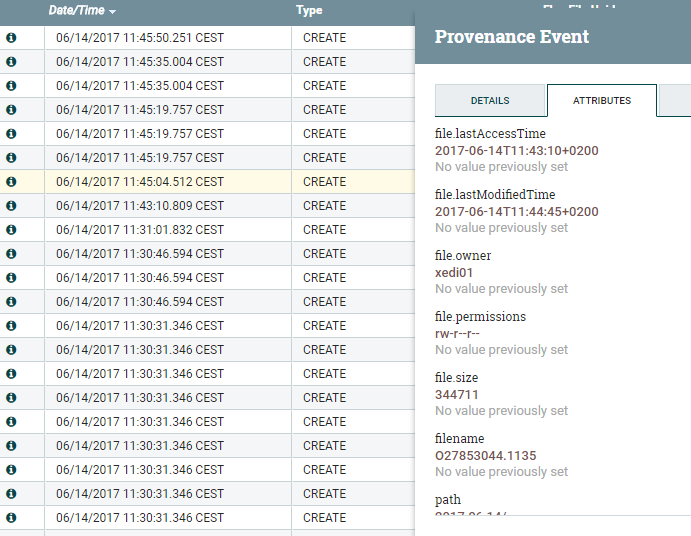Click info icon of the first 11:45:35.004 row

[x=12, y=61]
